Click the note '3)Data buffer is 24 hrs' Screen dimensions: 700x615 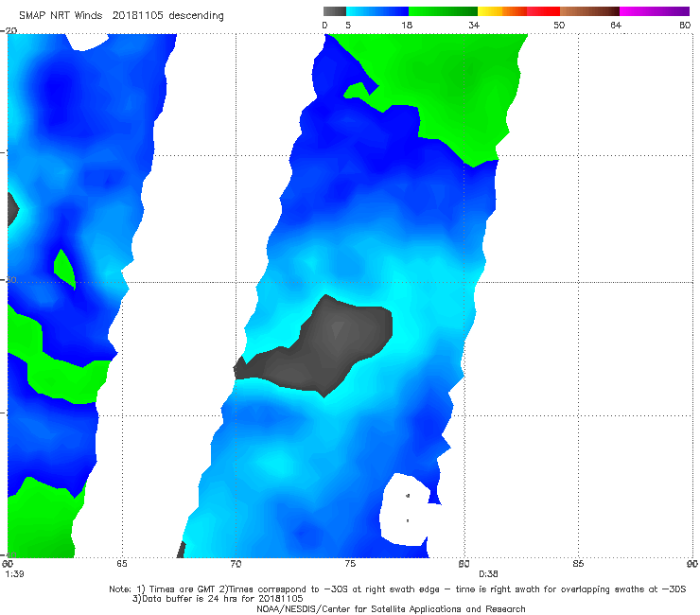[218, 599]
